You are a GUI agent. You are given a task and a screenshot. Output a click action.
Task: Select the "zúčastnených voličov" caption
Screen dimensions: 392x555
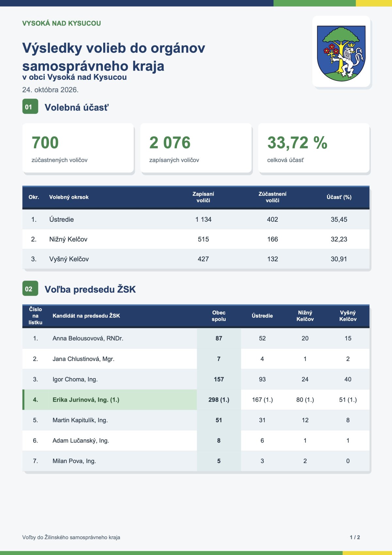pyautogui.click(x=59, y=160)
